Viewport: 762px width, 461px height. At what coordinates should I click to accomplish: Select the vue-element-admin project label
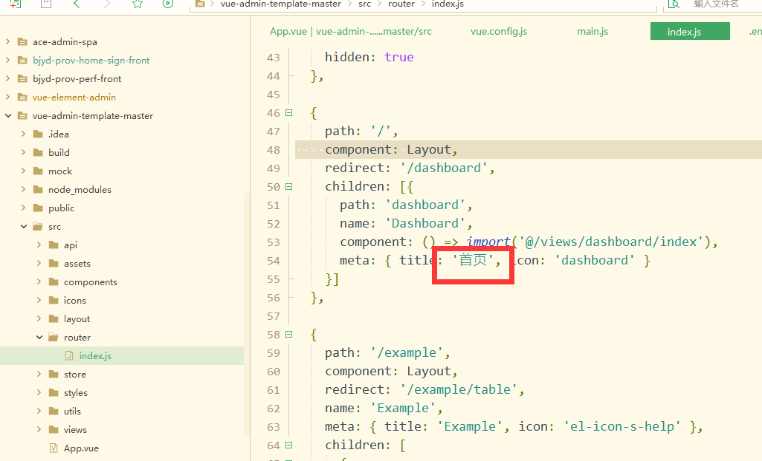click(74, 97)
